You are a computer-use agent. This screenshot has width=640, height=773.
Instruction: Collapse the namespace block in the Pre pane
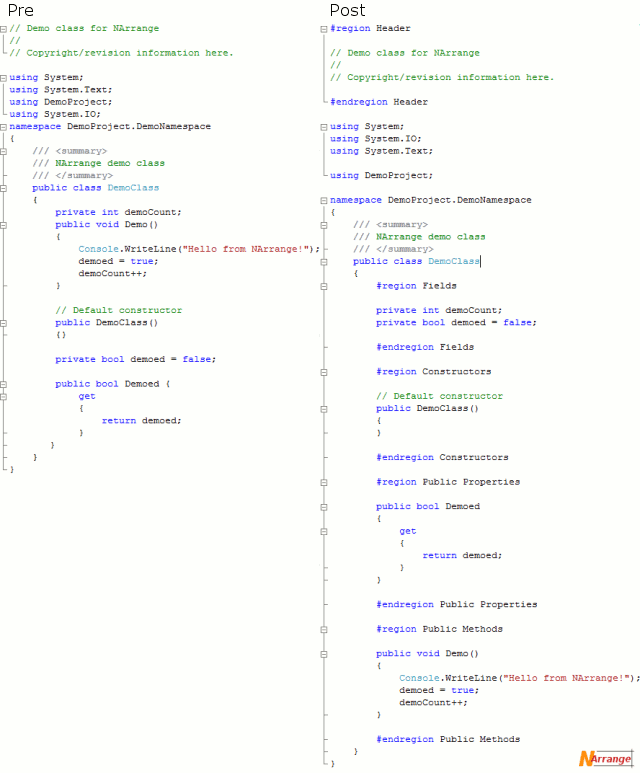[4, 127]
